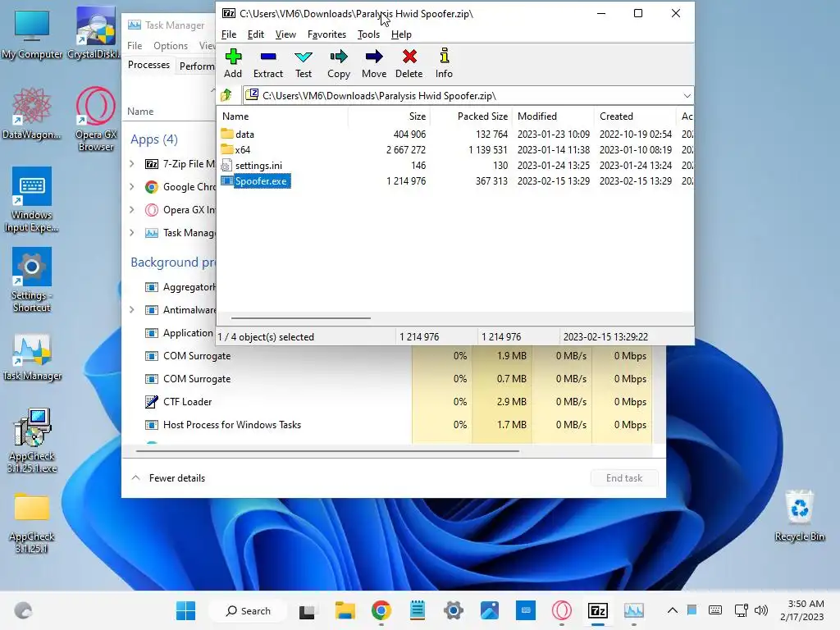This screenshot has height=630, width=840.
Task: Show hidden system tray icons
Action: pos(673,610)
